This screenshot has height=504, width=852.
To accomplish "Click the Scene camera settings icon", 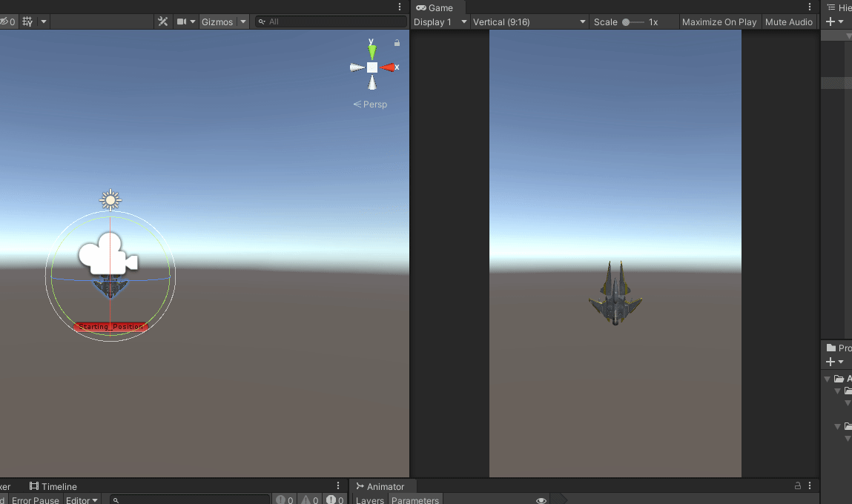I will 182,21.
